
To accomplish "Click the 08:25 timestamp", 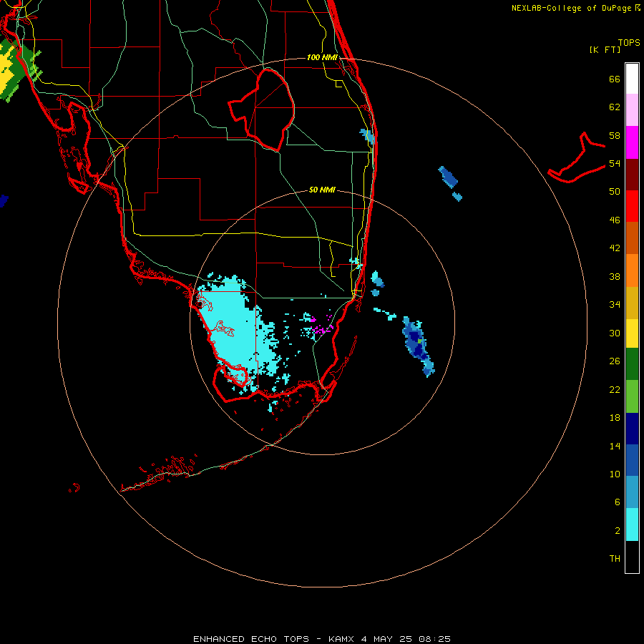I will [x=434, y=639].
